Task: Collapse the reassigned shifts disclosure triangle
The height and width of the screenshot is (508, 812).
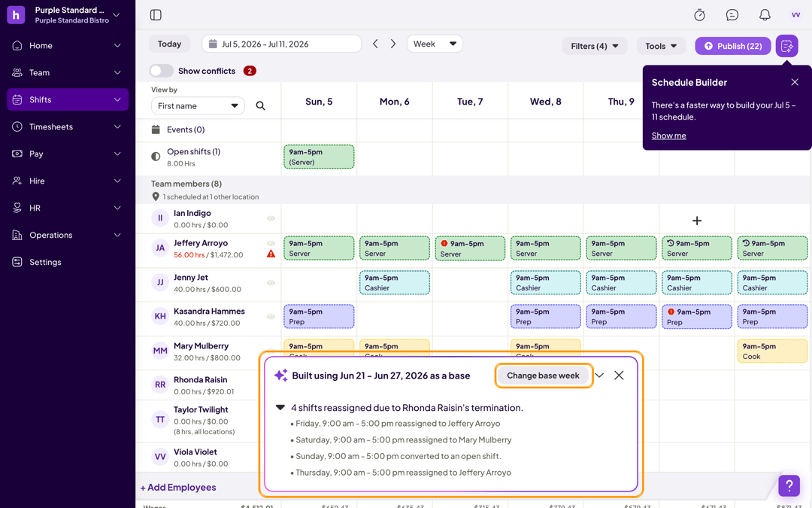Action: click(x=280, y=407)
